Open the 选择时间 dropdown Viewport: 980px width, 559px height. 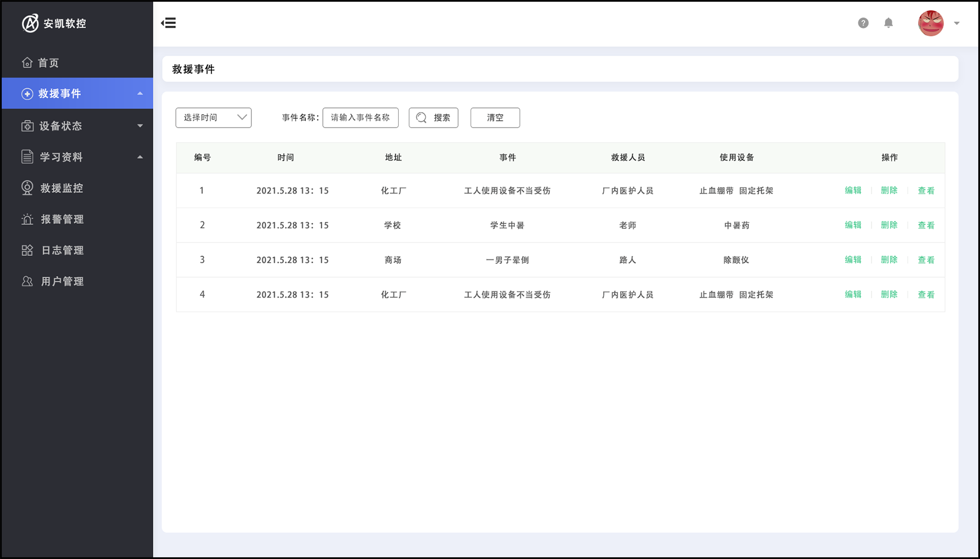[x=214, y=118]
